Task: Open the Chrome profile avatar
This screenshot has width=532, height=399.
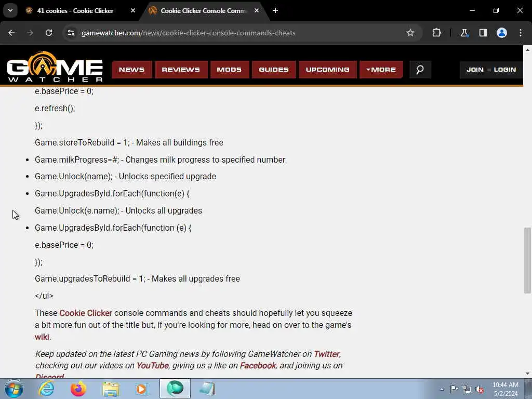Action: pos(502,33)
